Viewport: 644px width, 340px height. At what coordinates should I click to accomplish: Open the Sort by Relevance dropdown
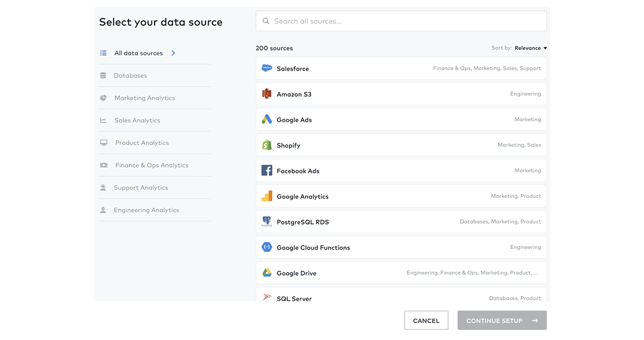pyautogui.click(x=530, y=48)
